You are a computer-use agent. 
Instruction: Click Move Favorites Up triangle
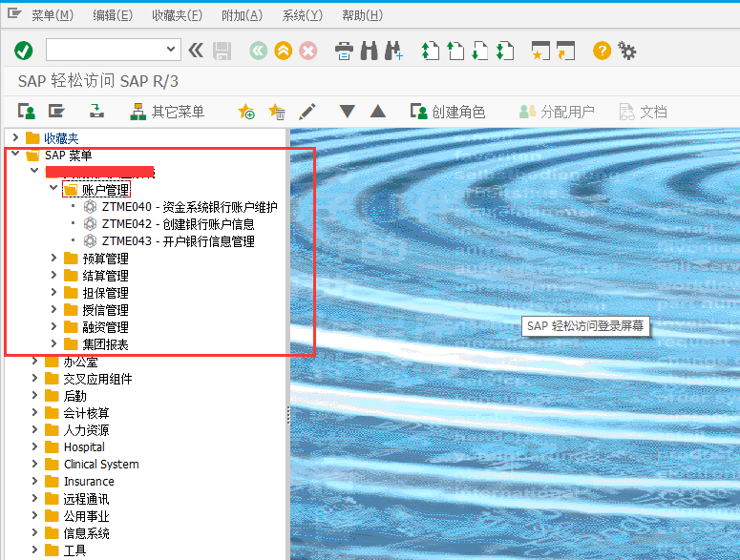coord(378,112)
